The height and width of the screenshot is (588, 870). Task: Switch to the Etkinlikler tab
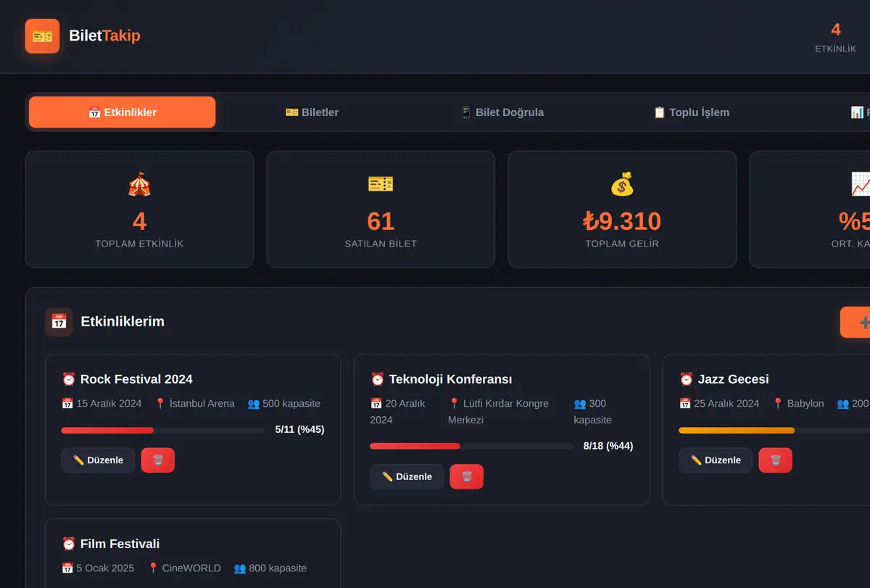pos(122,112)
